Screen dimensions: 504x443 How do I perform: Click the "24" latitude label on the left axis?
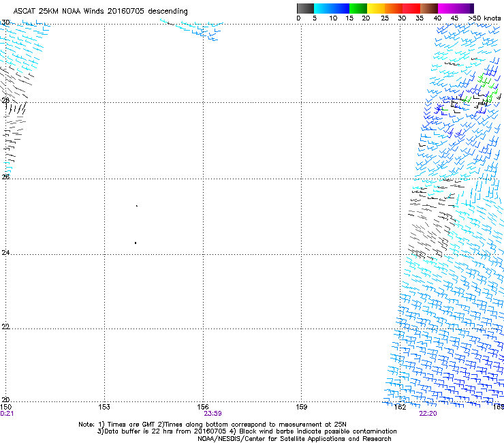(5, 253)
